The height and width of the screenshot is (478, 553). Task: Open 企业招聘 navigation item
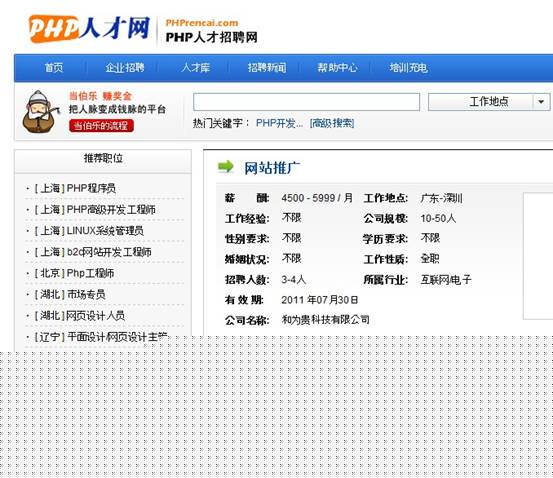coord(125,67)
